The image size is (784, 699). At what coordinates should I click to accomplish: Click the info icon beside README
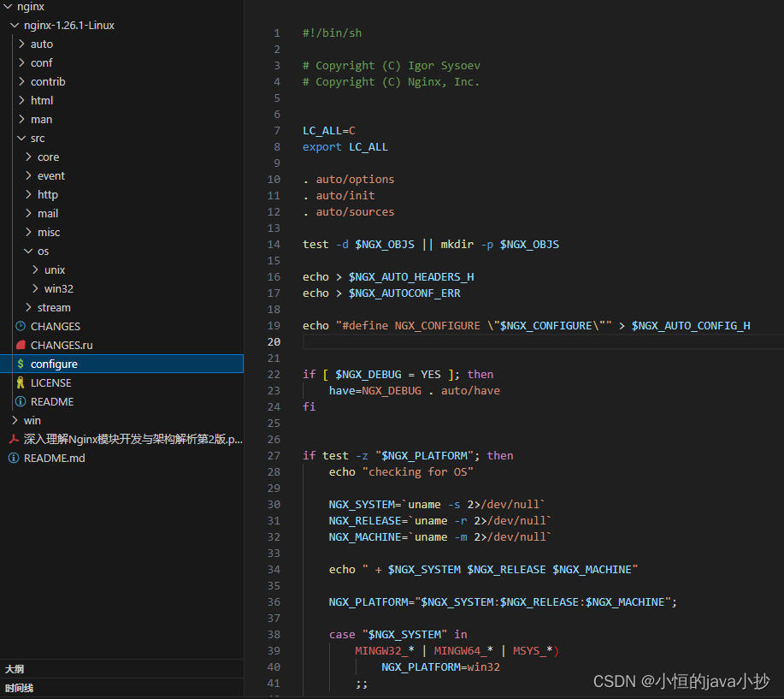coord(21,401)
